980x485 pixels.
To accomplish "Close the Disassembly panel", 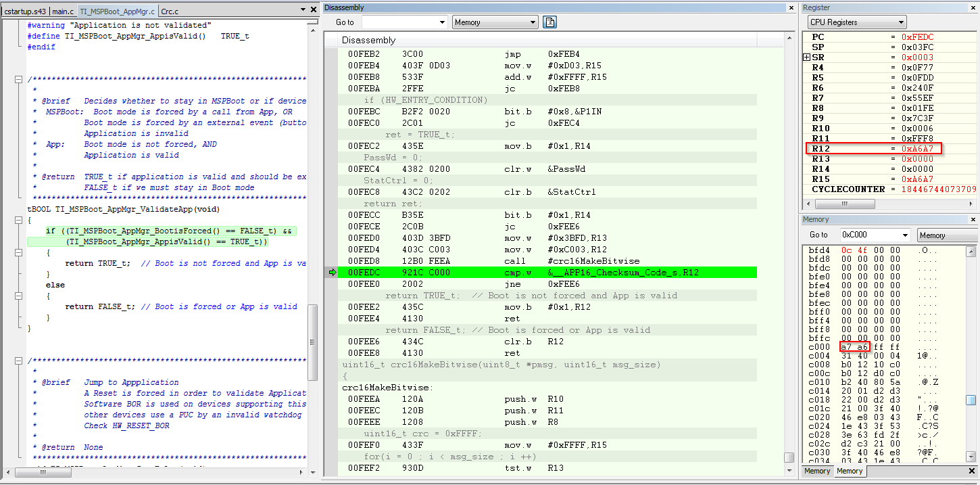I will click(x=791, y=7).
